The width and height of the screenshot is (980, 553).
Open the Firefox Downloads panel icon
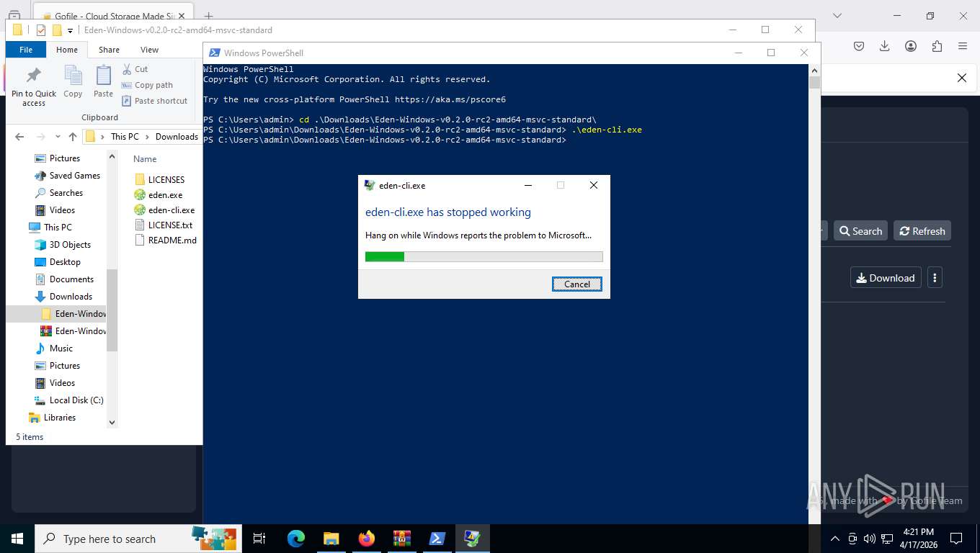click(x=885, y=46)
